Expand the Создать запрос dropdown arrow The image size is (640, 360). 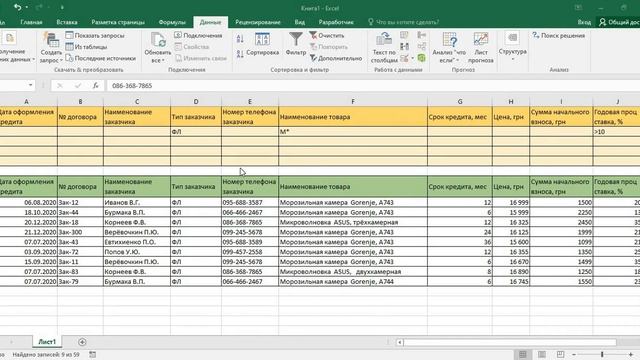tap(61, 60)
